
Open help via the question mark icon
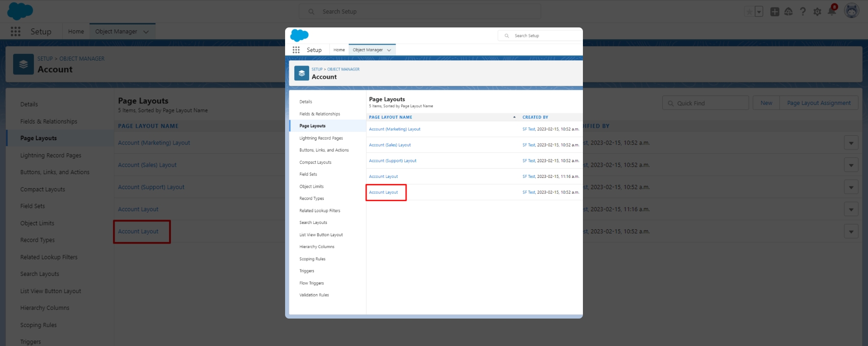803,12
